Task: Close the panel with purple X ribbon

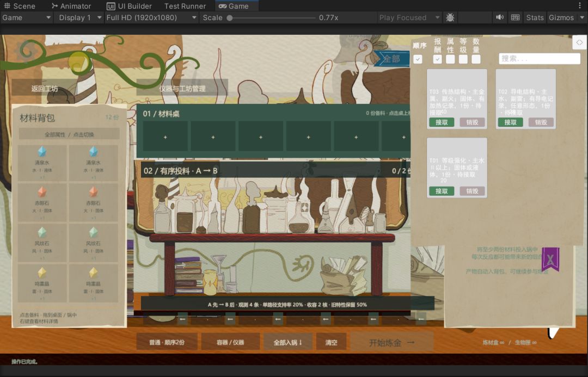Action: click(x=550, y=259)
